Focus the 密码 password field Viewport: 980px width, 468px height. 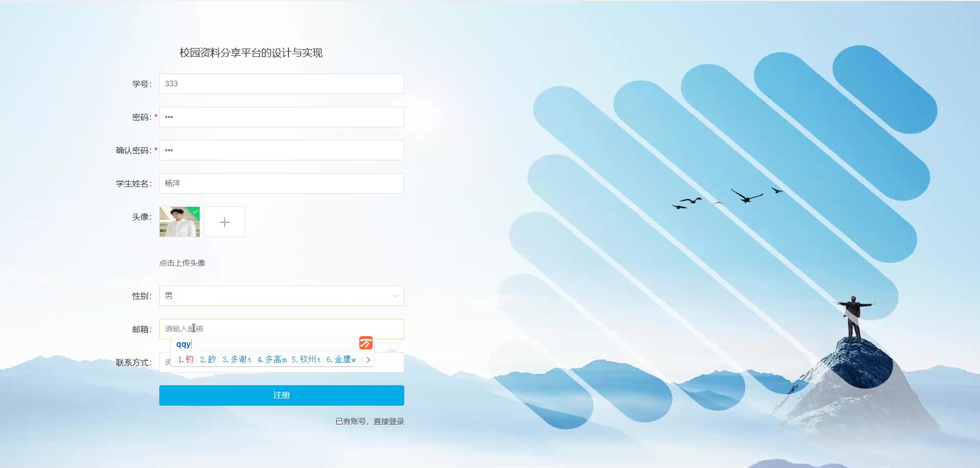coord(282,117)
